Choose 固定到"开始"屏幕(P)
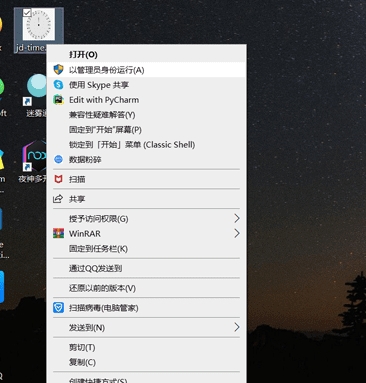This screenshot has width=366, height=383. click(x=147, y=130)
